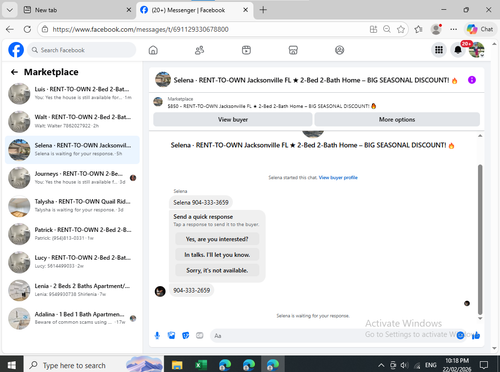This screenshot has height=372, width=500.
Task: Open the Marketplace storefront icon
Action: pyautogui.click(x=293, y=50)
